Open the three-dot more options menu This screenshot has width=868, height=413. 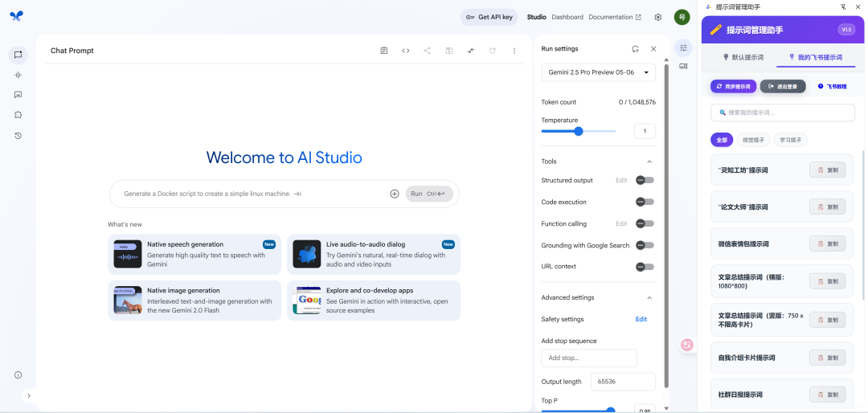coord(514,51)
